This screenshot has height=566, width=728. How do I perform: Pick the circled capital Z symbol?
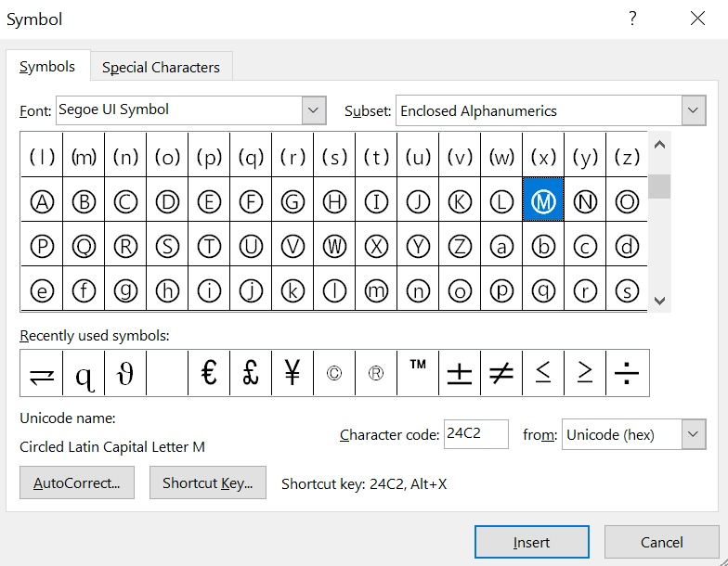(460, 246)
